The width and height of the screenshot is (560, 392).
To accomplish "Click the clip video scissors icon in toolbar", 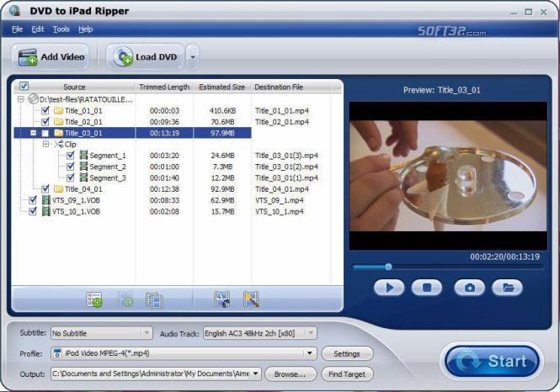I will click(x=221, y=299).
